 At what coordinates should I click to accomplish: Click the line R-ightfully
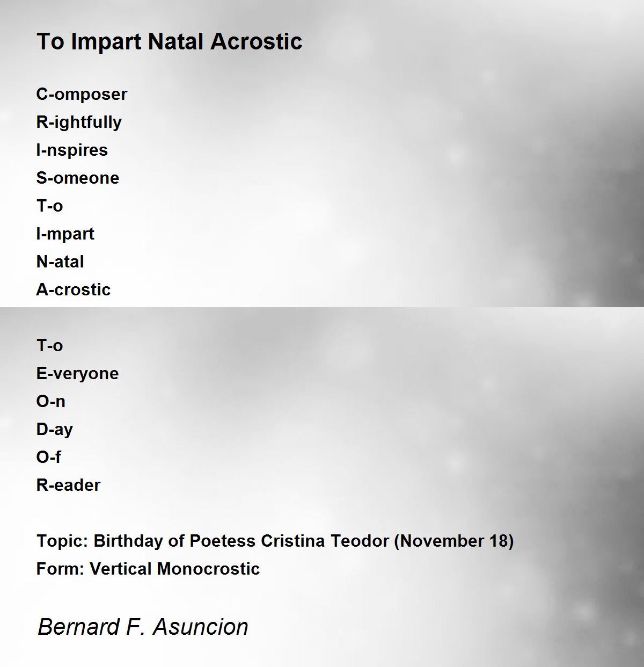coord(79,122)
